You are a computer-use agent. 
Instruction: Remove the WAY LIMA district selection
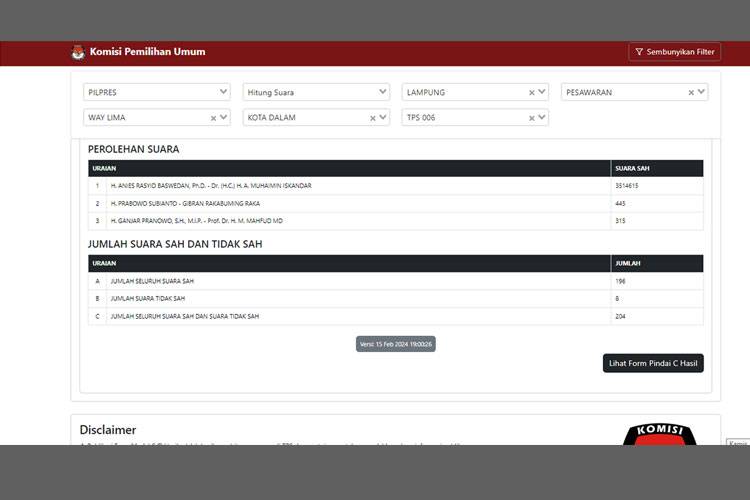click(213, 118)
